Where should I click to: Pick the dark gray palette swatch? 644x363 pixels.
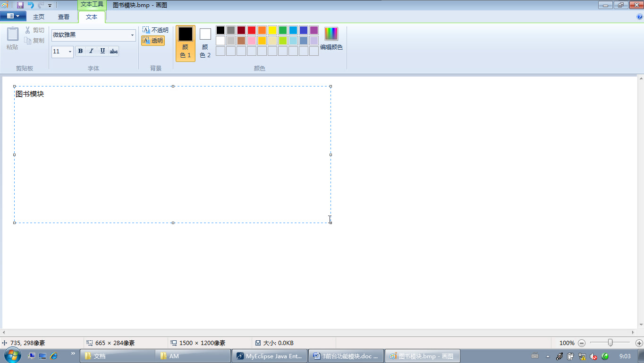click(231, 30)
